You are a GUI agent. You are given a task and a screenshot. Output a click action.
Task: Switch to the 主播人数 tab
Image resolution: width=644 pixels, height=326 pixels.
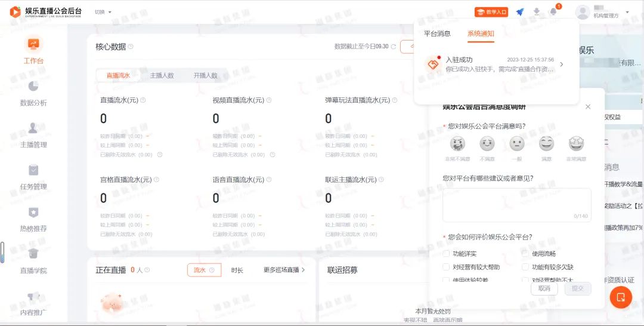[x=162, y=75]
